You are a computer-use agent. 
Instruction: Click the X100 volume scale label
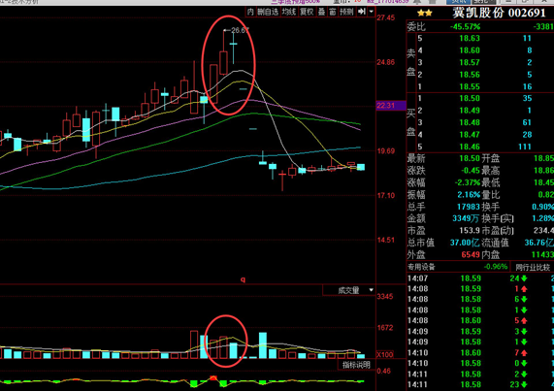[385, 354]
